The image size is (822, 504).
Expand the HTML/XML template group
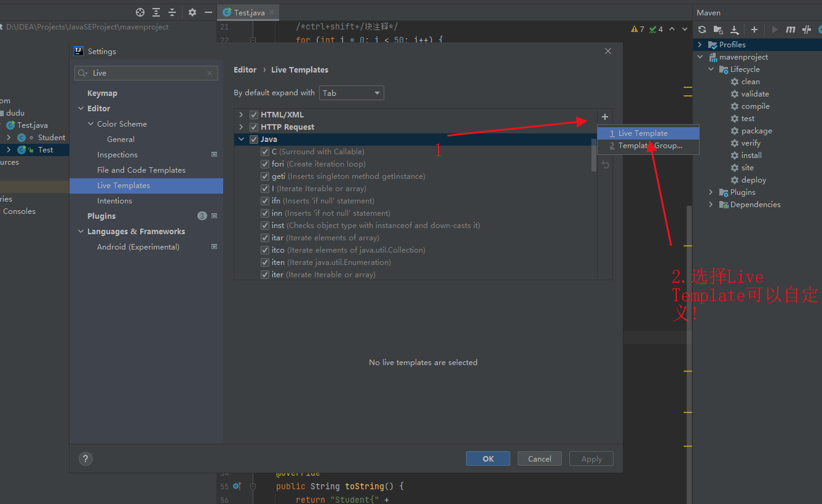[241, 115]
